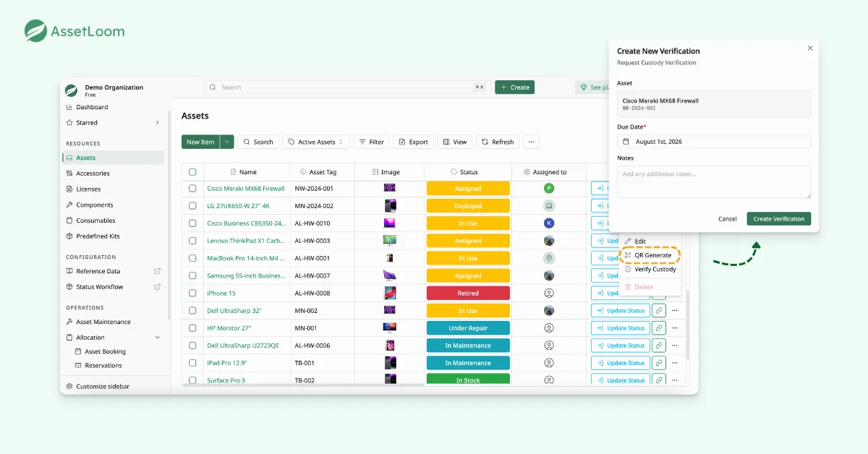Tick the select-all checkbox in the table header
The height and width of the screenshot is (454, 868).
[x=192, y=172]
